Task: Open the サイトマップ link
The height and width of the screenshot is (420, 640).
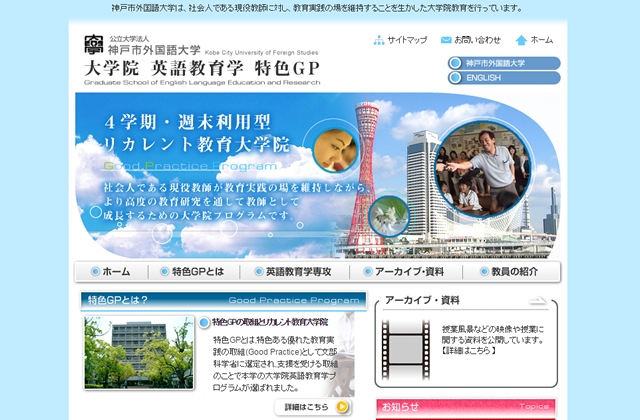Action: (x=407, y=40)
